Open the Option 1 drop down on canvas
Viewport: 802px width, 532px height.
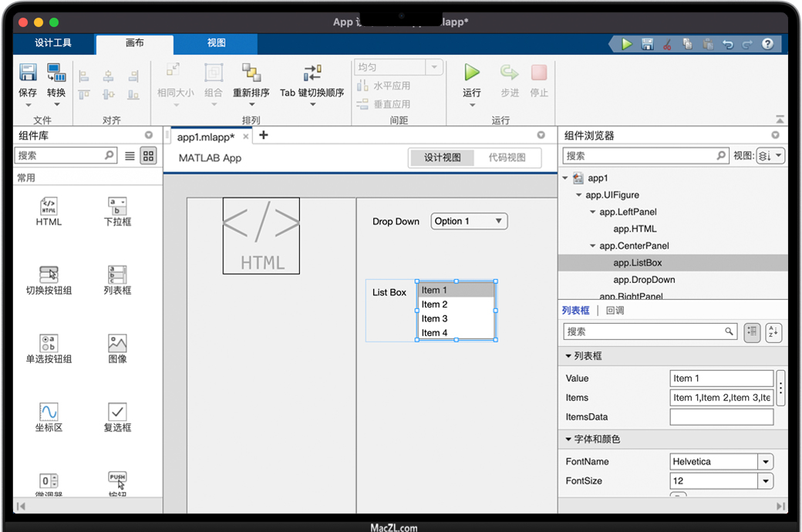tap(469, 221)
